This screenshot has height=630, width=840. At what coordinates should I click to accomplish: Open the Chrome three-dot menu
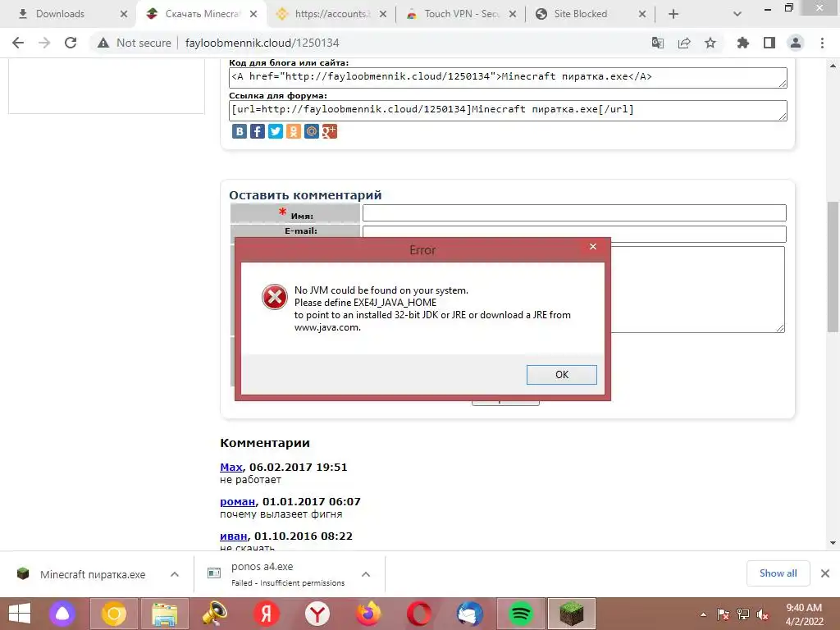tap(822, 43)
